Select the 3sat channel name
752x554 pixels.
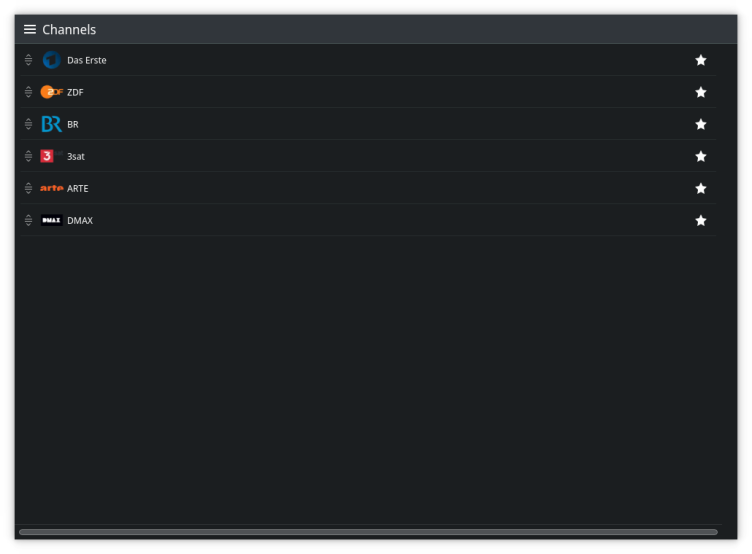pyautogui.click(x=76, y=157)
